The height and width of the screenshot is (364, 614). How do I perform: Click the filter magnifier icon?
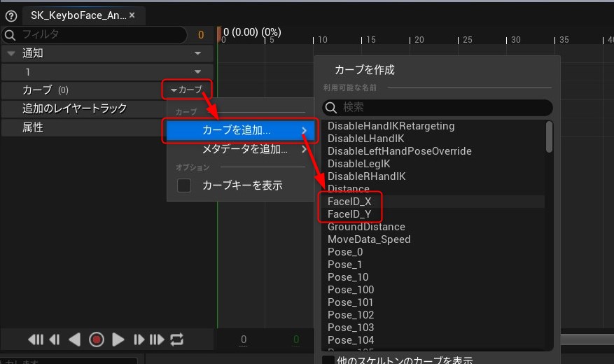tap(10, 35)
